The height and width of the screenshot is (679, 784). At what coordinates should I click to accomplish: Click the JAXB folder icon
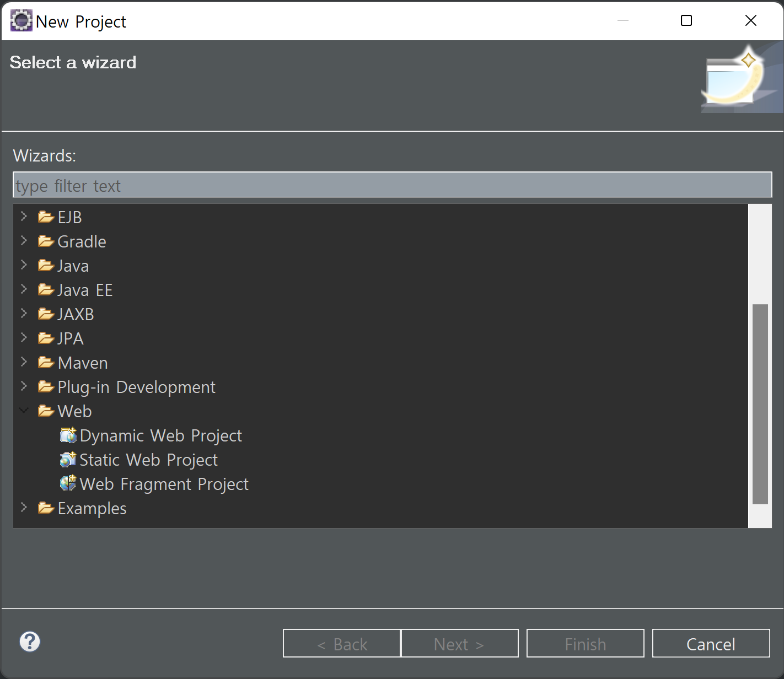46,314
